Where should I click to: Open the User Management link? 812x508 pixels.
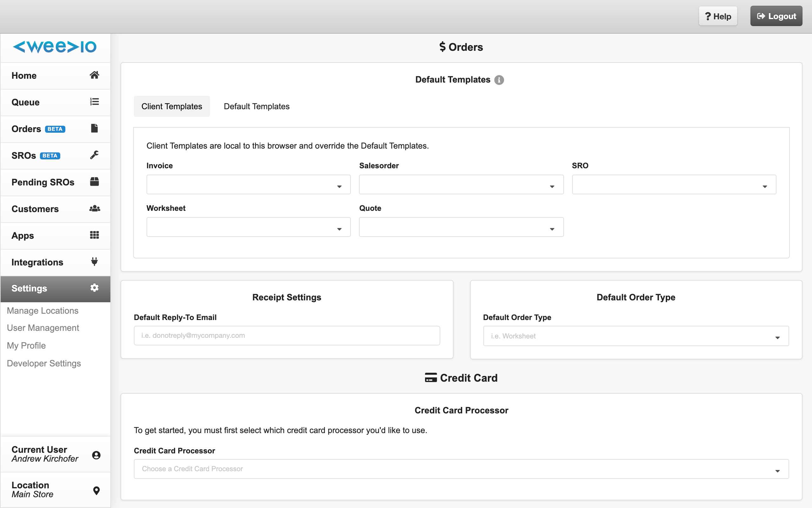(43, 328)
